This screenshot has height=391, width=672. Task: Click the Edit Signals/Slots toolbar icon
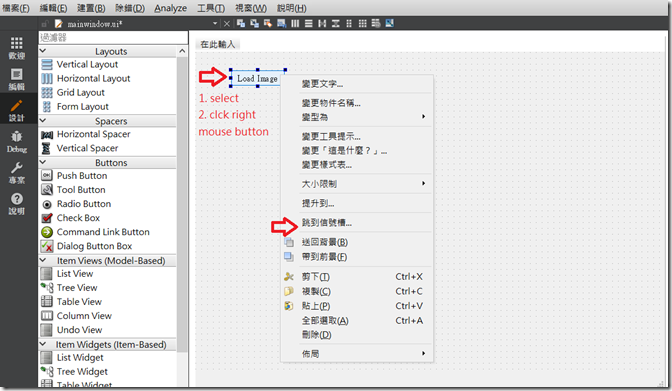click(x=254, y=24)
